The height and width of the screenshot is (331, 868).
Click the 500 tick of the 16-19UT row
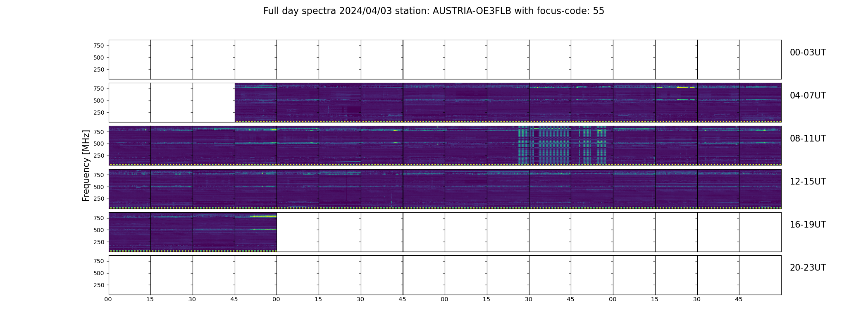pos(99,230)
